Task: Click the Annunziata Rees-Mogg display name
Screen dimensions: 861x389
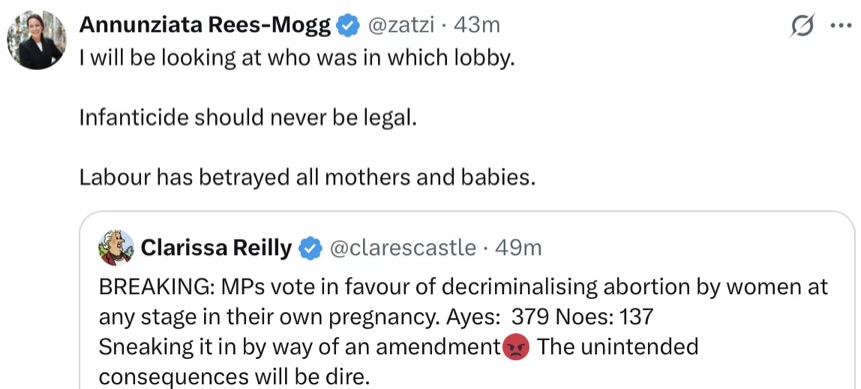Action: pos(205,25)
